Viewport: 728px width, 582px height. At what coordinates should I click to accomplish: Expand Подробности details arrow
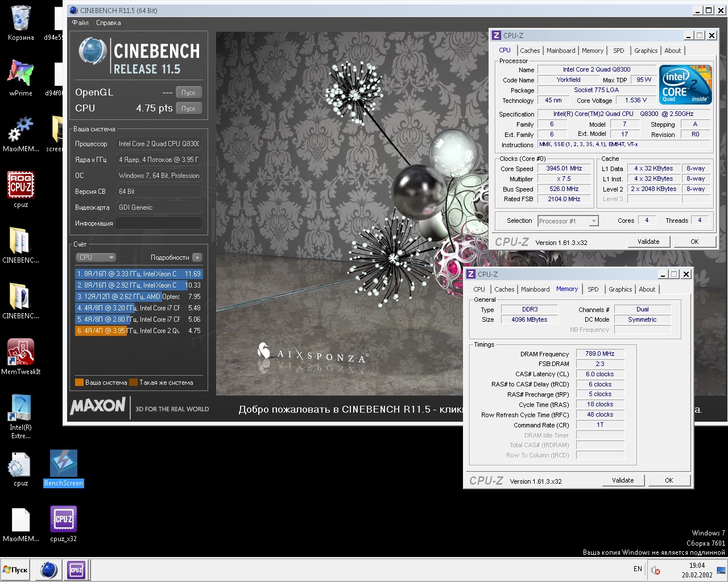point(197,257)
